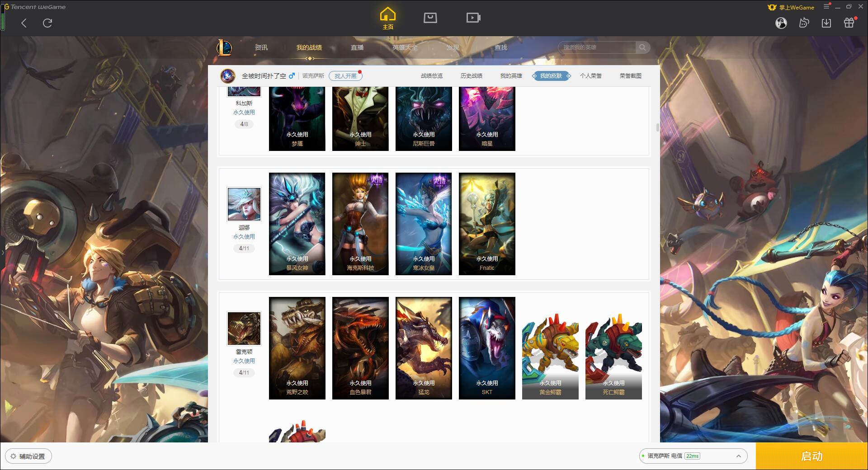Select the 尼斯巨兽 skin card
Viewport: 868px width, 470px height.
coord(424,119)
